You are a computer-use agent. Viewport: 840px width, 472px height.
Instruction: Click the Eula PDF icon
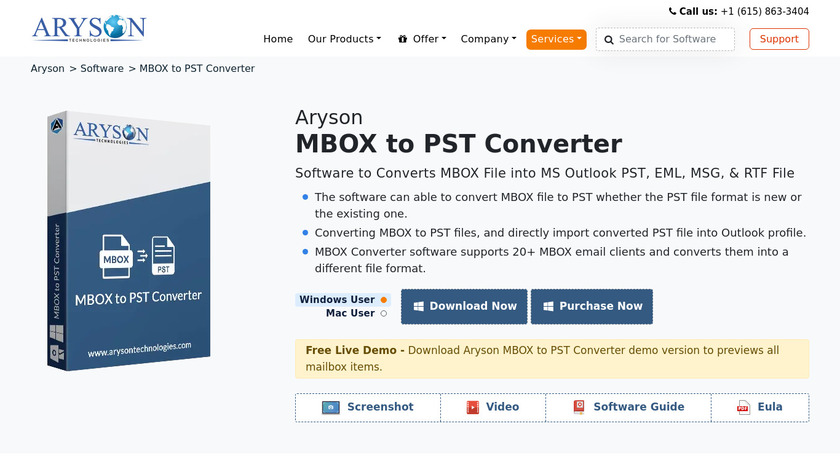tap(743, 408)
